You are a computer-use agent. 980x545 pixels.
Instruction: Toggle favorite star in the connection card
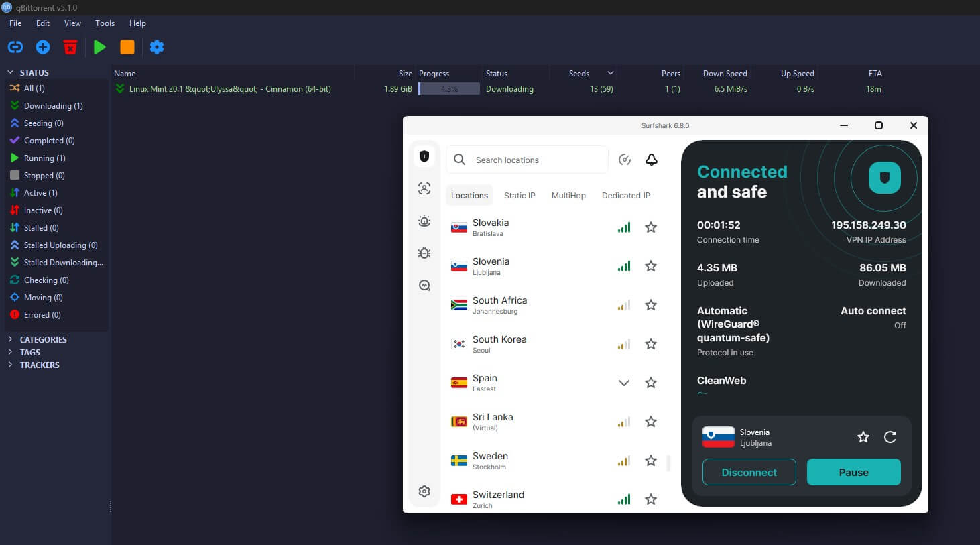[x=863, y=437]
